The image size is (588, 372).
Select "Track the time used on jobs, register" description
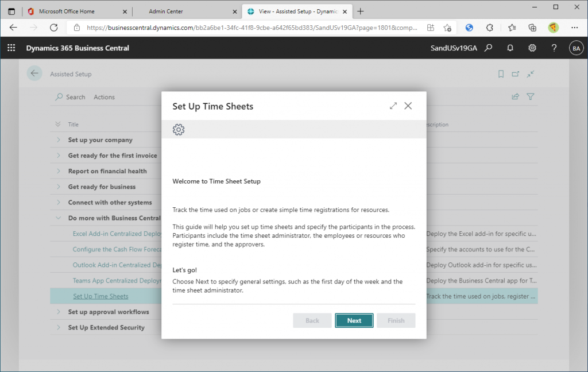(x=481, y=296)
